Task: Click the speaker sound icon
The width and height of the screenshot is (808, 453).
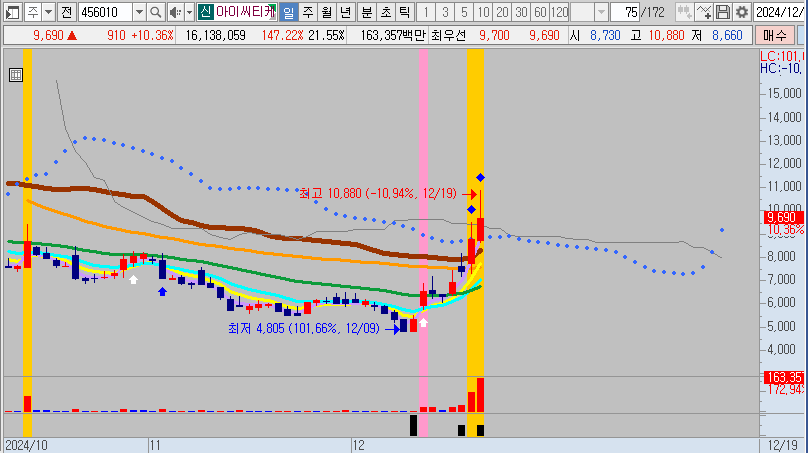Action: tap(175, 12)
